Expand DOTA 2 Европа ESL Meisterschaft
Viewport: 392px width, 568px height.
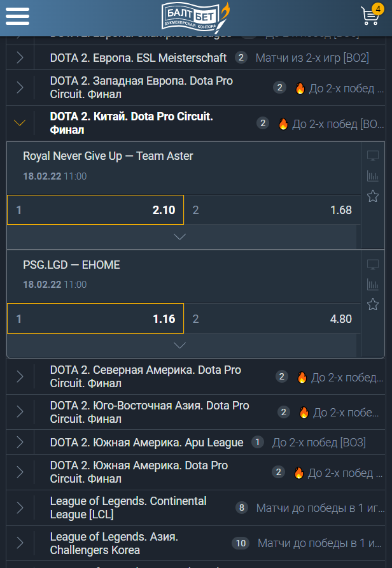click(20, 58)
